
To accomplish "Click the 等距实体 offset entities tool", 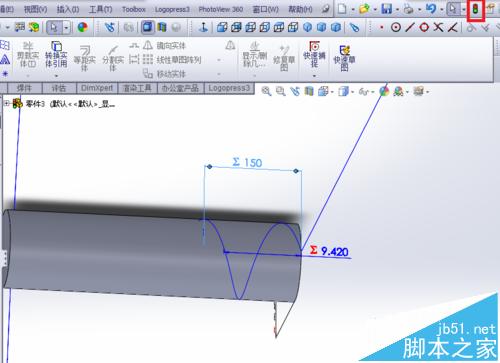I will pyautogui.click(x=85, y=58).
